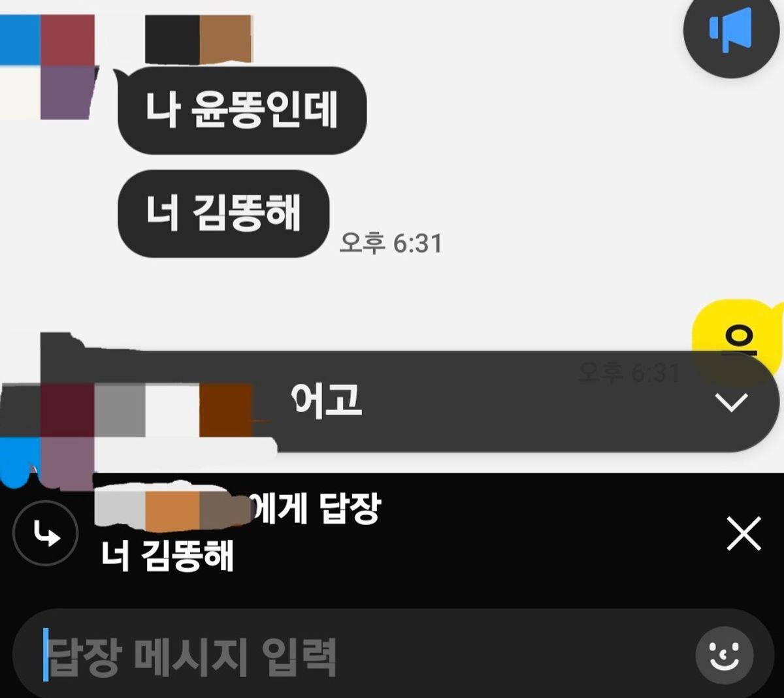
Task: Cancel the reply with the X icon
Action: (743, 533)
